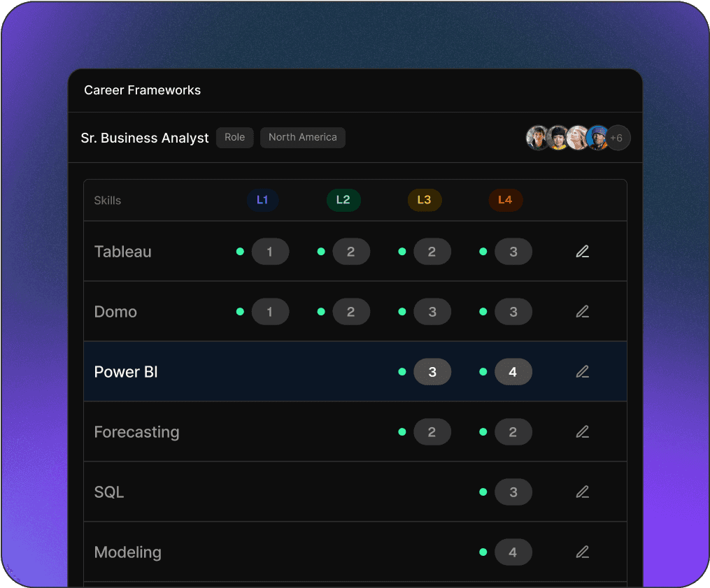Click the first member avatar
Image resolution: width=710 pixels, height=588 pixels.
(x=537, y=138)
